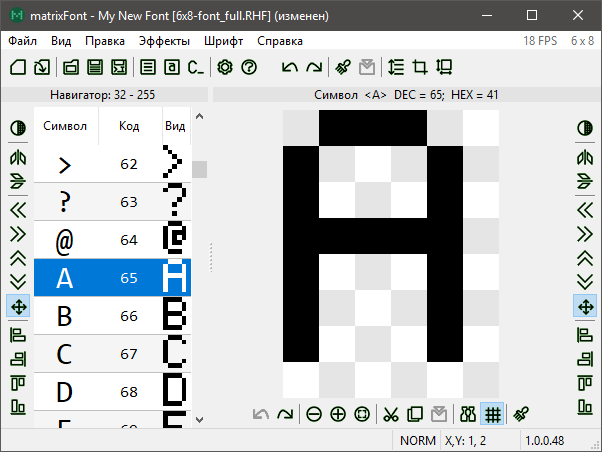
Task: Open the Справка menu
Action: (x=280, y=41)
